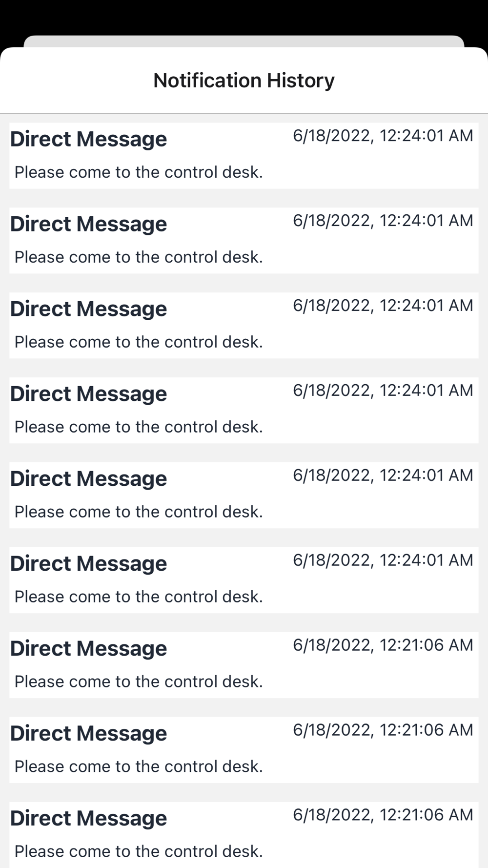Viewport: 488px width, 868px height.
Task: Click the first 12:21:06 AM timestamp
Action: click(x=383, y=645)
